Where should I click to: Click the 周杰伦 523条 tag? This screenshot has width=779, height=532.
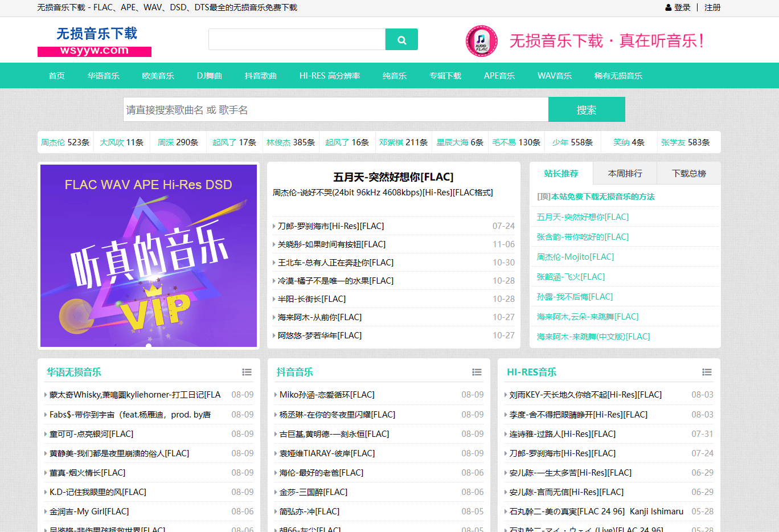point(64,142)
